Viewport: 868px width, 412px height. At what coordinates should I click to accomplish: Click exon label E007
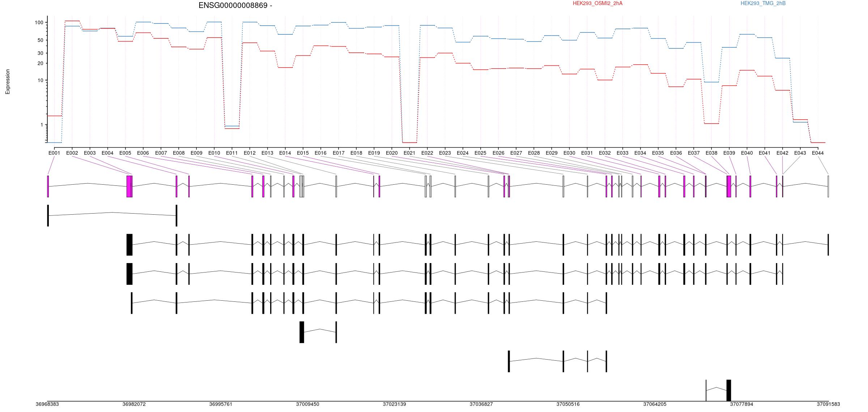[x=161, y=153]
